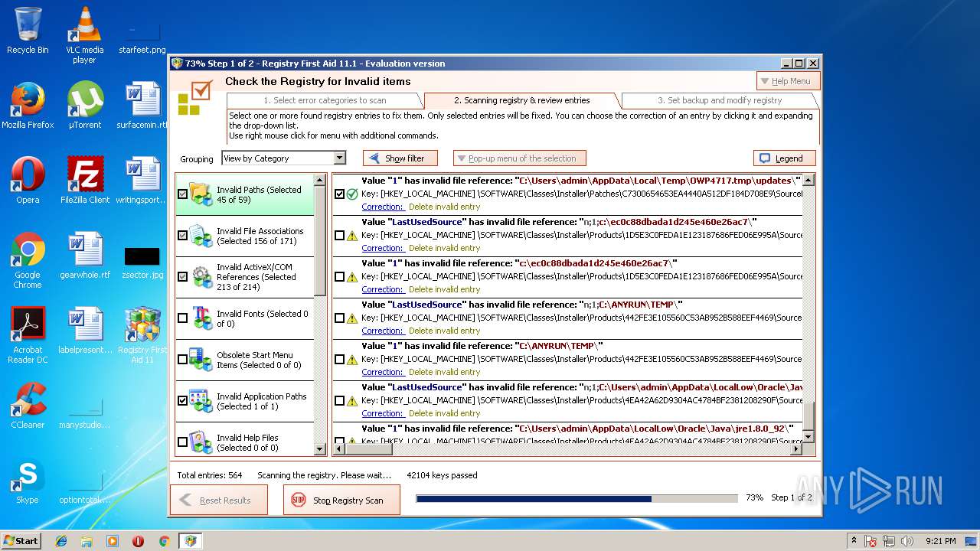Uncheck the OWP4717.tmp\updates entry checkbox

tap(339, 194)
